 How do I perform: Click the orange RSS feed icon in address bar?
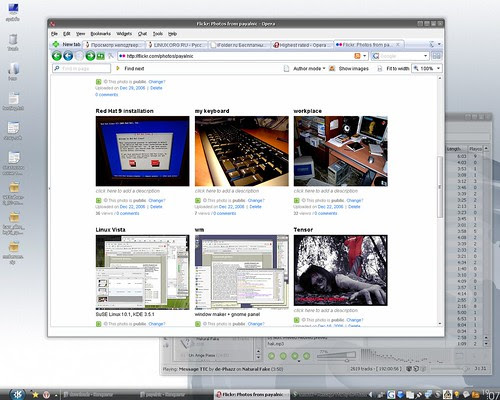(x=357, y=56)
